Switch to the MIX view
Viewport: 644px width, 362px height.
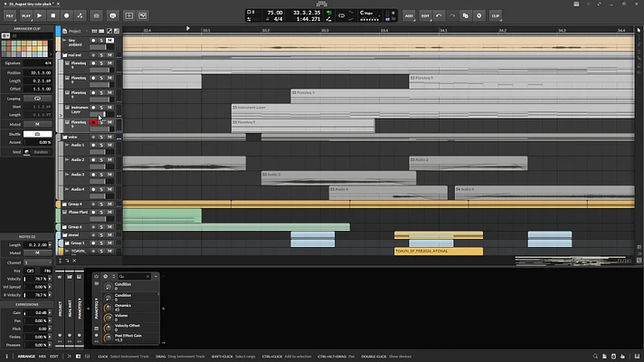point(43,357)
